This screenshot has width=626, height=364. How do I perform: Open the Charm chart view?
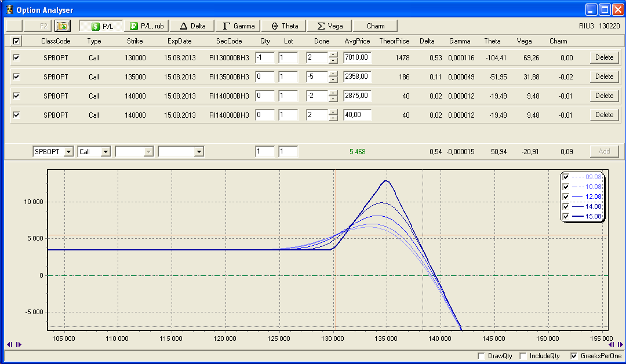[x=376, y=26]
